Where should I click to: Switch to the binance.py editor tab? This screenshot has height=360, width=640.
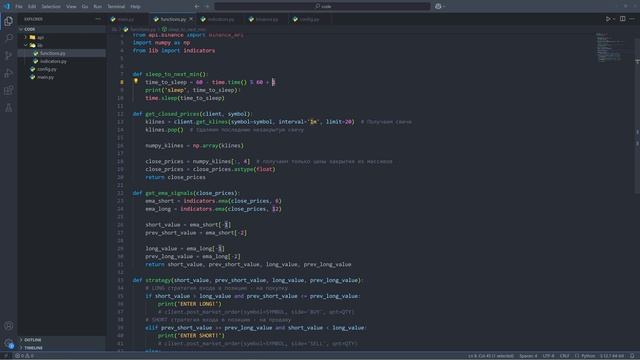click(x=267, y=19)
